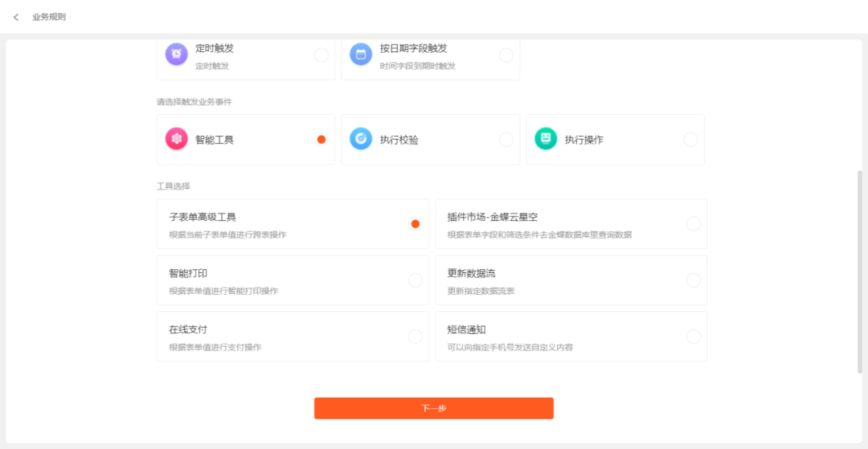
Task: Click the 短信通知 title text
Action: click(x=467, y=329)
